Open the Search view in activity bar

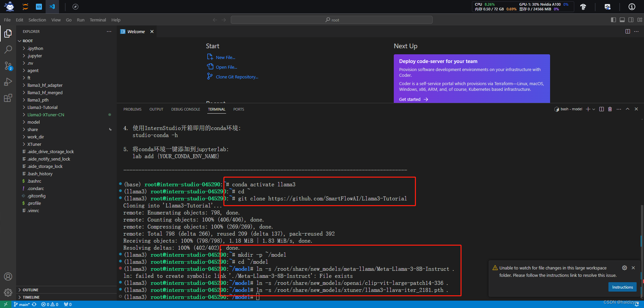[x=8, y=50]
